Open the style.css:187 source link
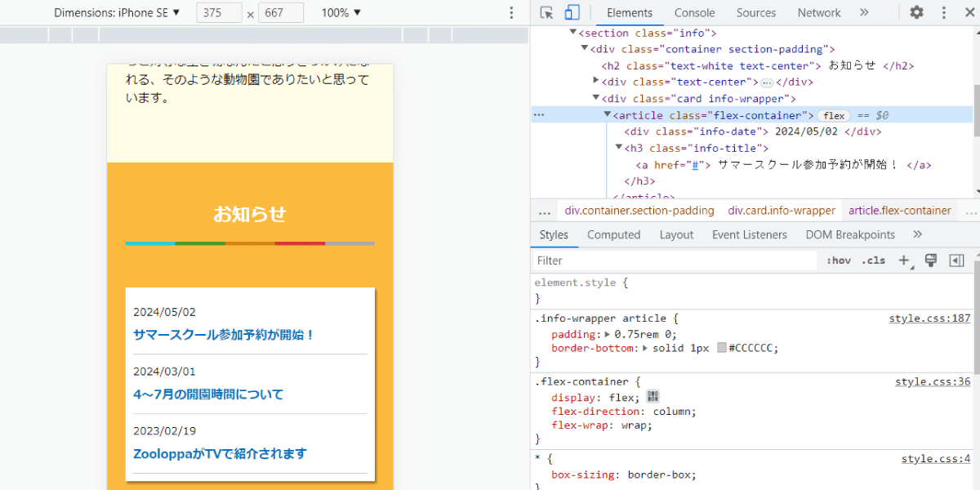This screenshot has height=490, width=980. (x=929, y=318)
